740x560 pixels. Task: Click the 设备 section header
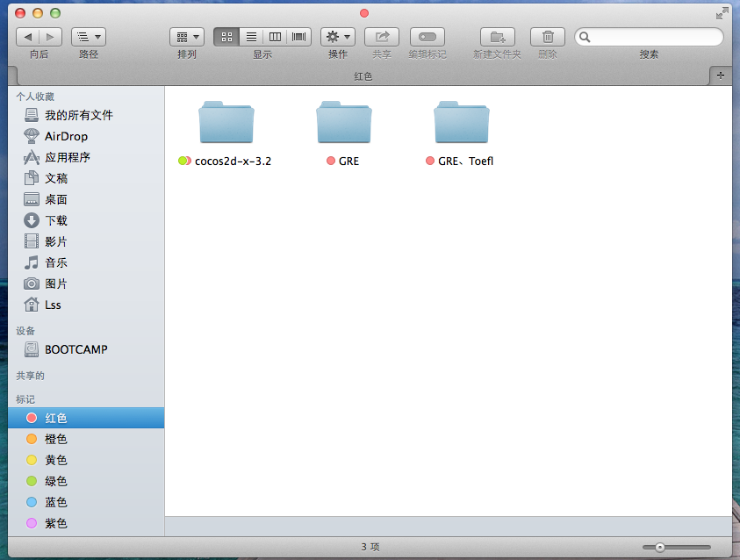tap(25, 331)
